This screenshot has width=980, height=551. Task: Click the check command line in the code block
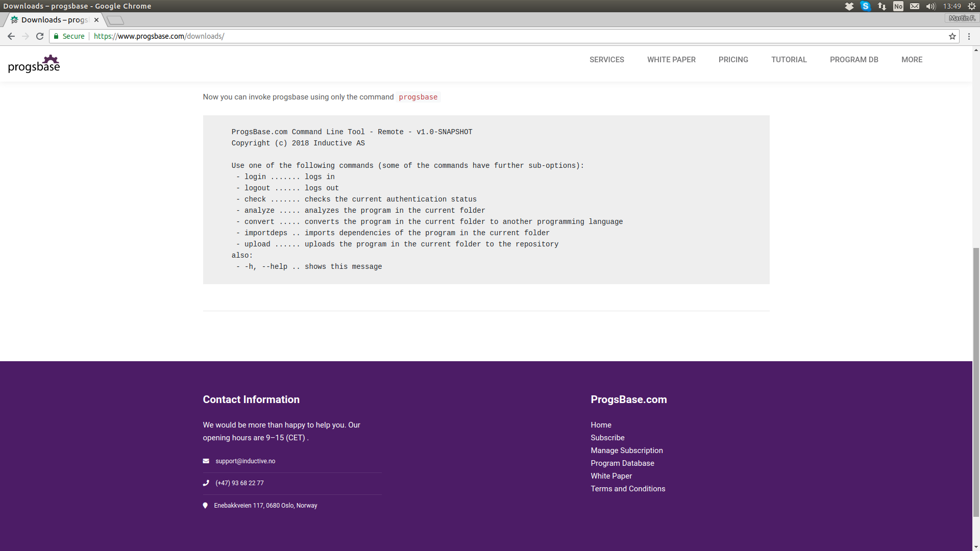pos(356,199)
